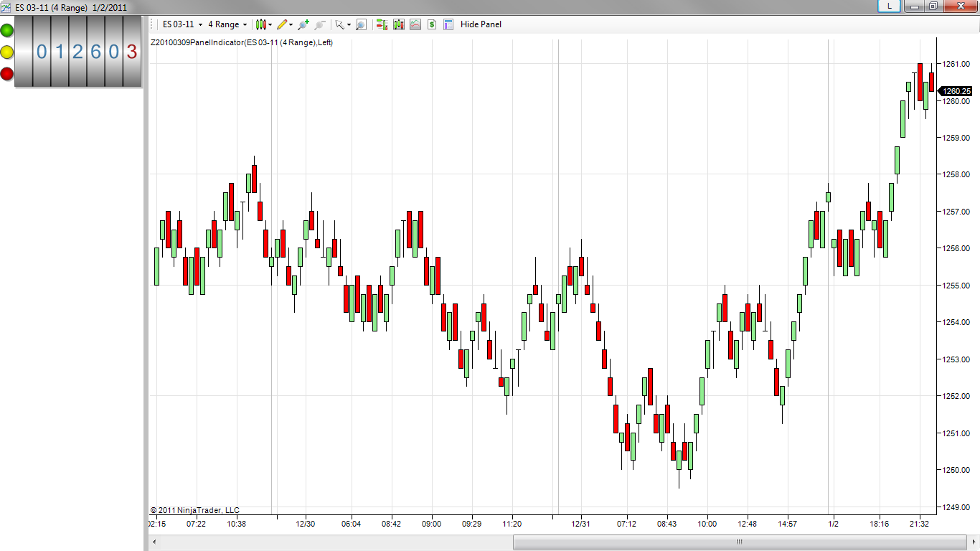The image size is (980, 551).
Task: Click the scrollbar right arrow
Action: (973, 542)
